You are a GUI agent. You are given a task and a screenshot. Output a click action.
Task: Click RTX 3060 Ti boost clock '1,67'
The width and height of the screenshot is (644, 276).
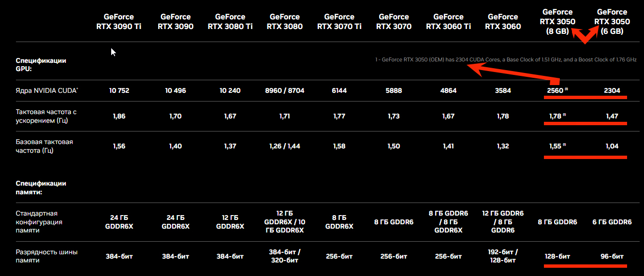point(449,116)
